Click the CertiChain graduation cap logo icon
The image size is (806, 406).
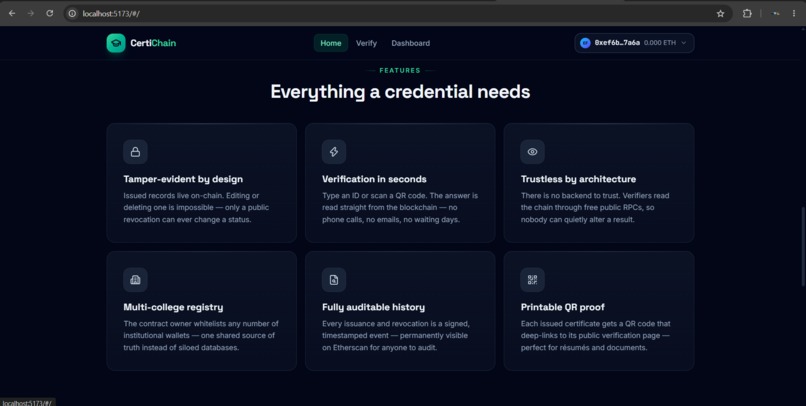[x=116, y=43]
